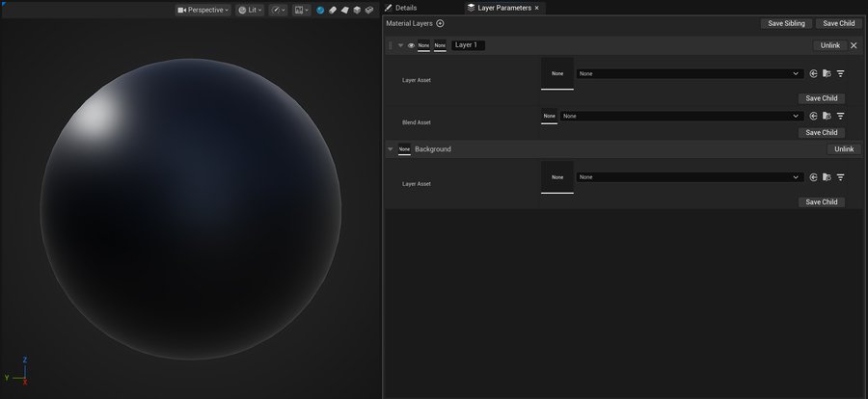The width and height of the screenshot is (868, 399).
Task: Remove Layer 1 with the X icon
Action: coord(854,45)
